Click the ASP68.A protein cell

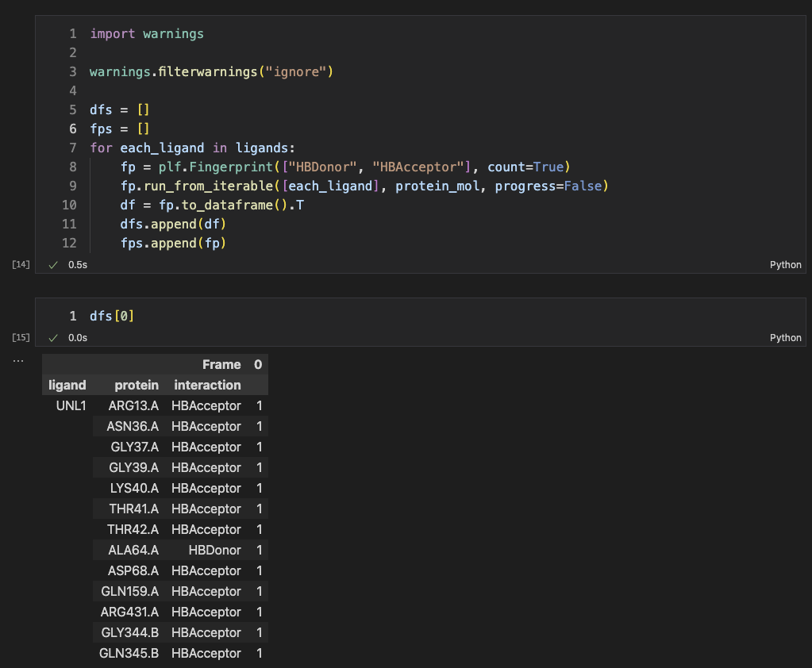133,570
